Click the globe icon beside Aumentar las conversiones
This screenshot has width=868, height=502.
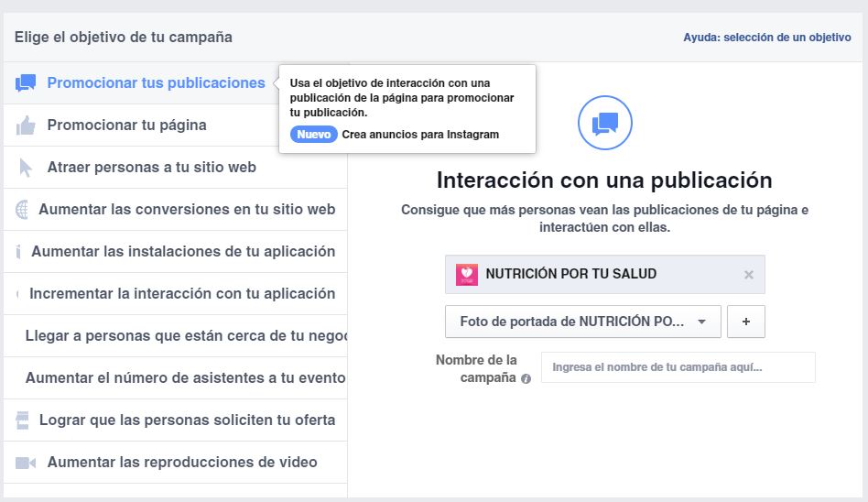coord(22,210)
